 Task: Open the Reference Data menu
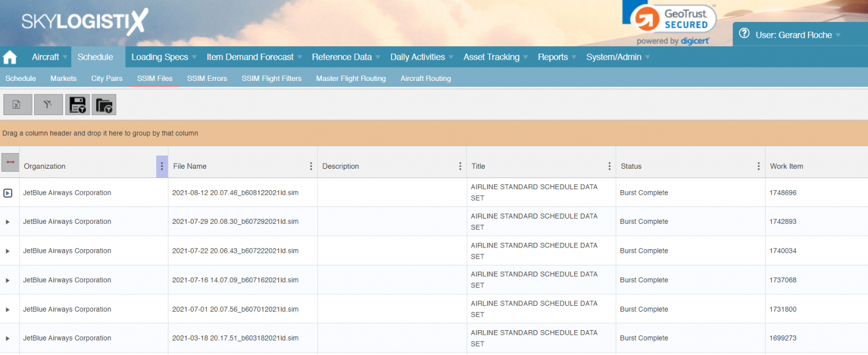[x=341, y=57]
